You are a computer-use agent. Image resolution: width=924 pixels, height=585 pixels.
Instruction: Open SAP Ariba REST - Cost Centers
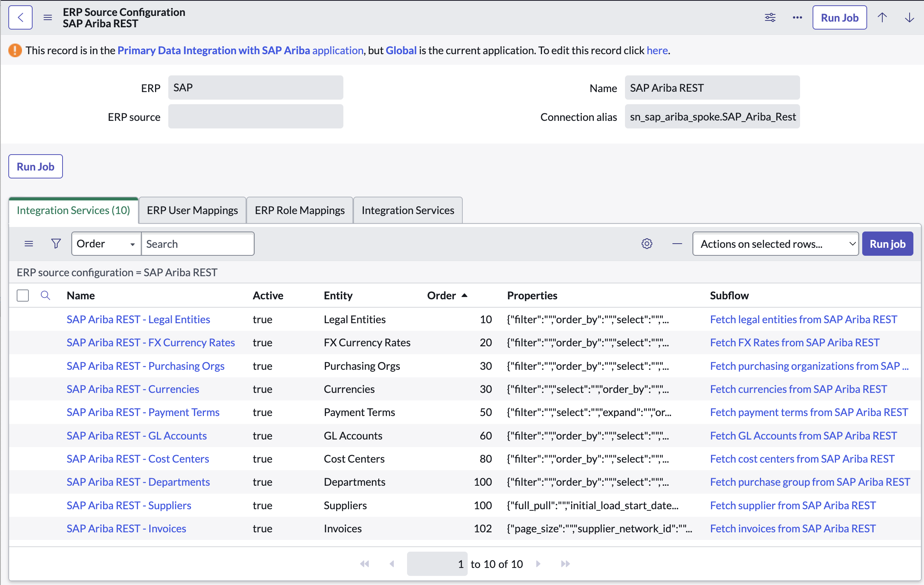click(x=138, y=458)
